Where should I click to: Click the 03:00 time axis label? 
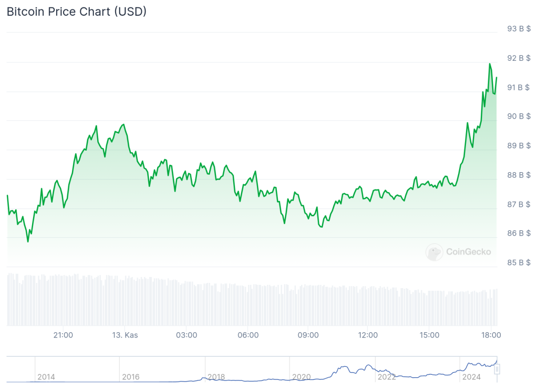(187, 335)
